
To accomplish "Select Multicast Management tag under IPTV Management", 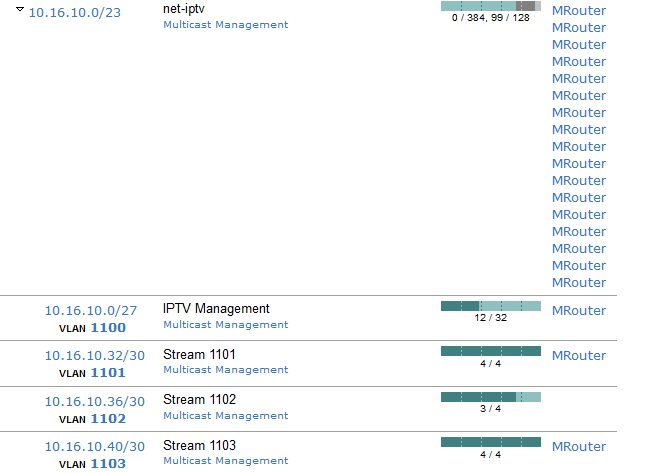I will tap(225, 324).
